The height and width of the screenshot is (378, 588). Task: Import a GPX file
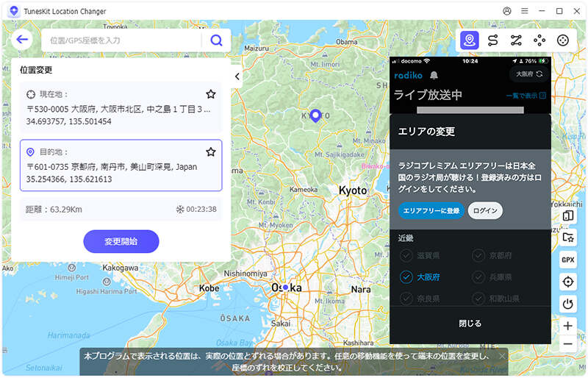[x=567, y=260]
